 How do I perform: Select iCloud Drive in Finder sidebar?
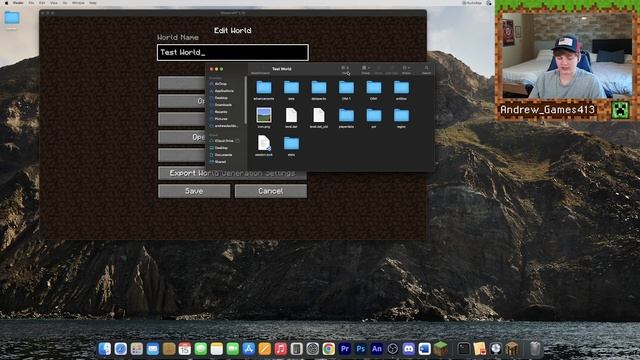point(224,141)
